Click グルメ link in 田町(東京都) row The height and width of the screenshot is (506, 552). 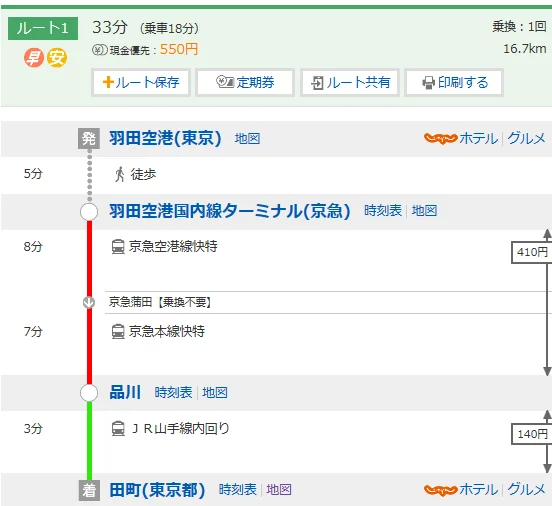coord(526,489)
